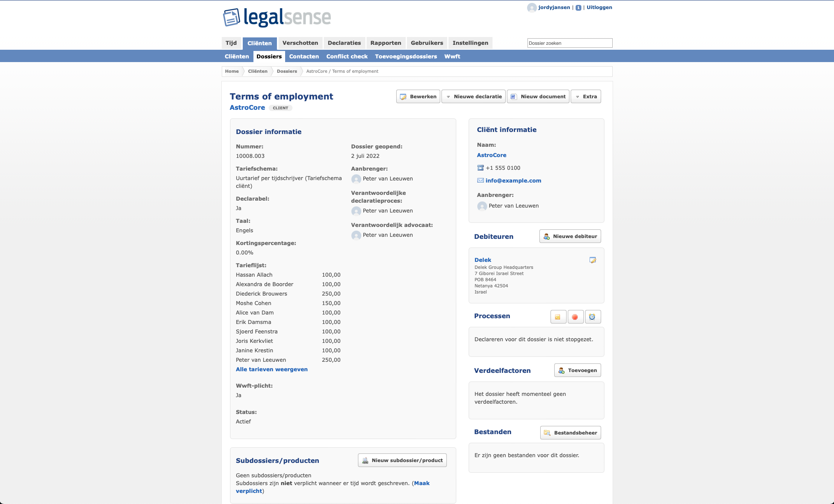Click Peter van Leeuwen's avatar under dossier Aanbrenger
834x504 pixels.
pyautogui.click(x=356, y=179)
